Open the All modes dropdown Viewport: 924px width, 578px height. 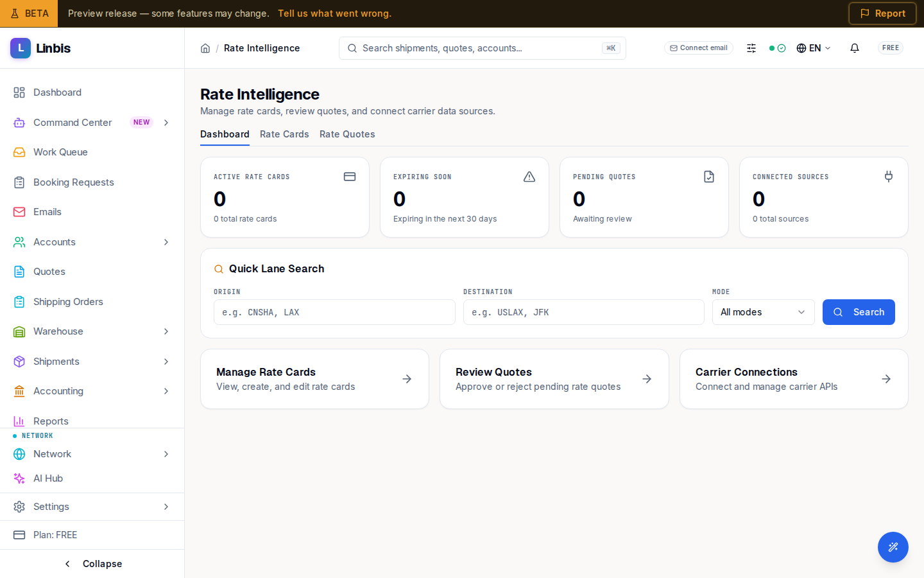point(764,312)
